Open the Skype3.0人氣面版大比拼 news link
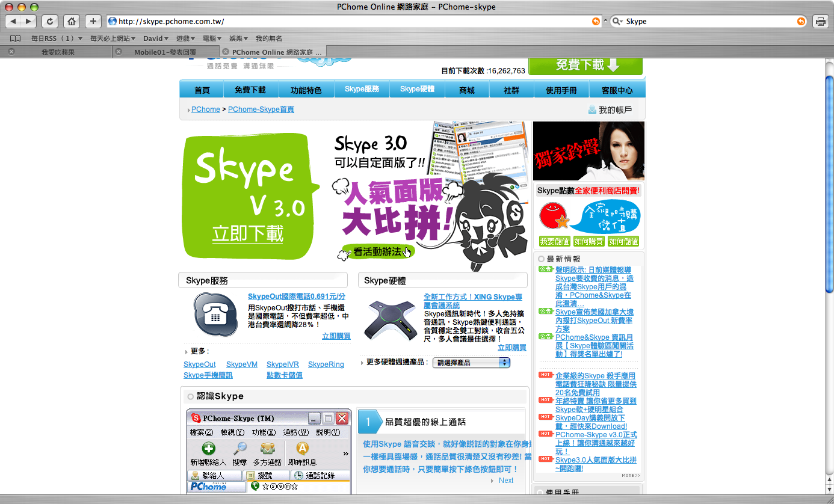 [x=595, y=464]
